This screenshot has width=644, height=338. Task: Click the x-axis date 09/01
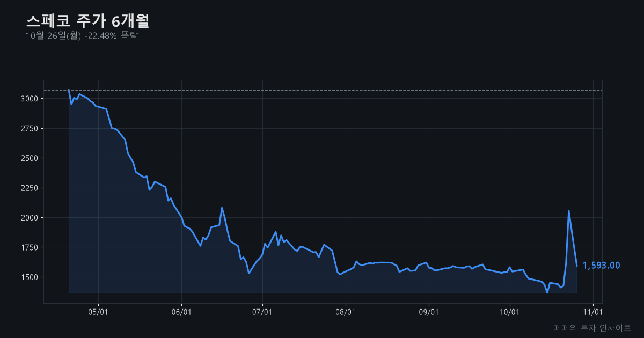(x=429, y=311)
